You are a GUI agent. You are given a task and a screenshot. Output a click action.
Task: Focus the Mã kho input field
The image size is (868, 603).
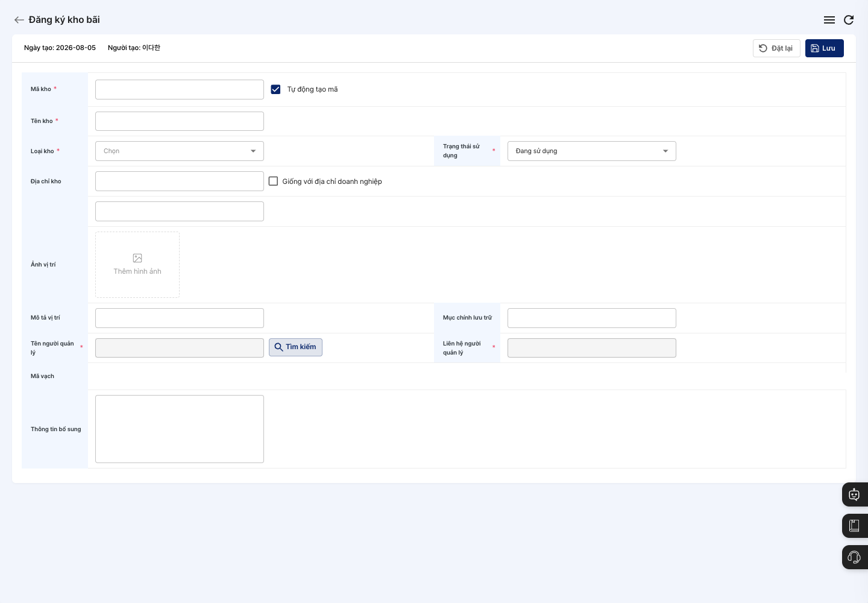(180, 89)
